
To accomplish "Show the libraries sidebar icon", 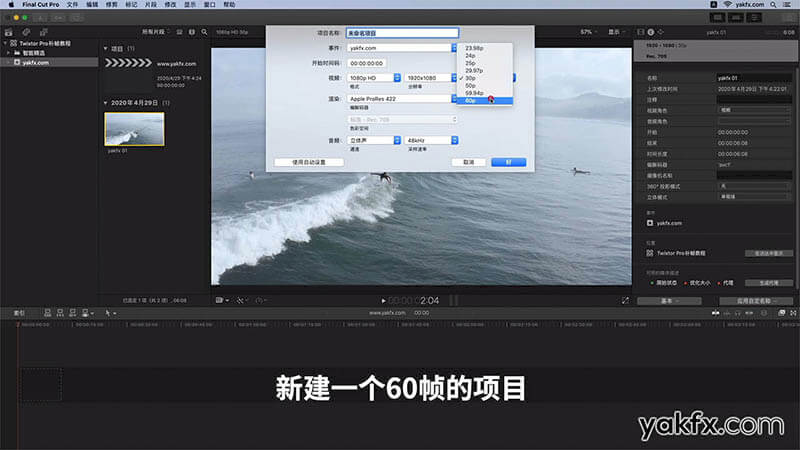I will click(x=9, y=32).
